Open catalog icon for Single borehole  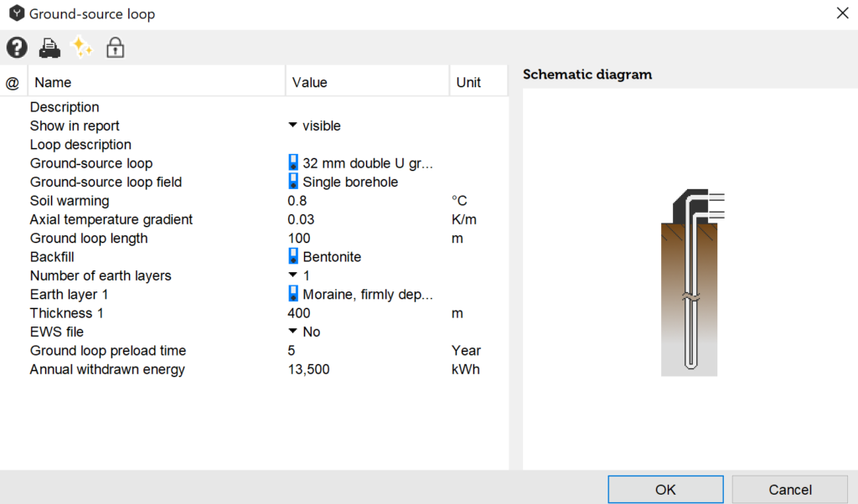(x=293, y=182)
